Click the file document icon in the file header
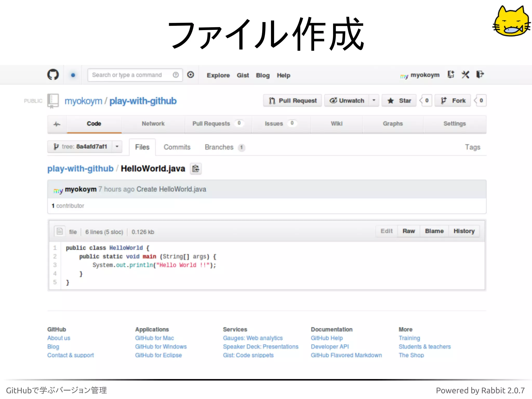Image resolution: width=532 pixels, height=399 pixels. pyautogui.click(x=60, y=231)
